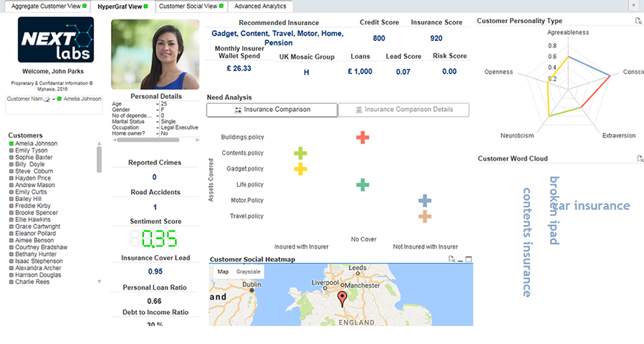
Task: Expand the Age row dropdown in Personal Details
Action: click(x=158, y=105)
